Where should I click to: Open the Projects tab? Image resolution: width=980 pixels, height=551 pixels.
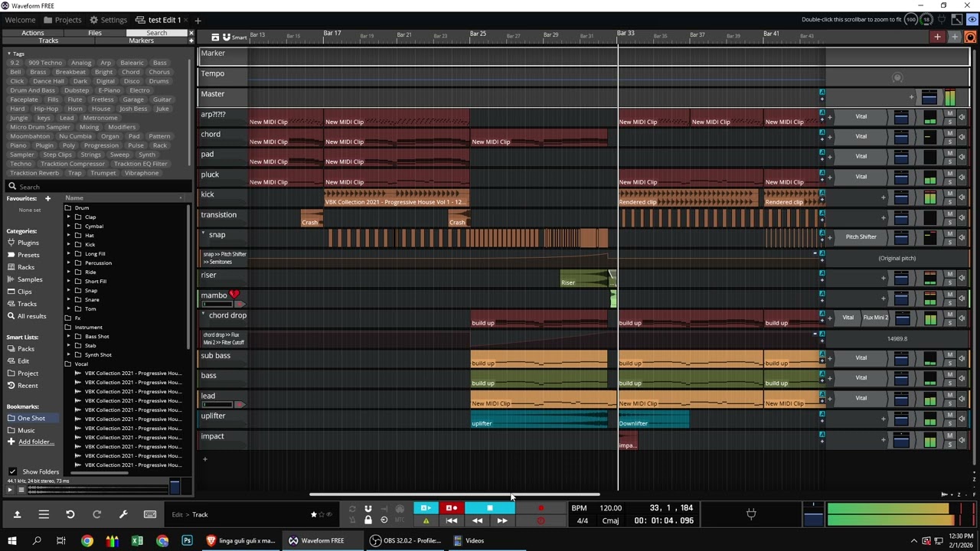(x=63, y=20)
